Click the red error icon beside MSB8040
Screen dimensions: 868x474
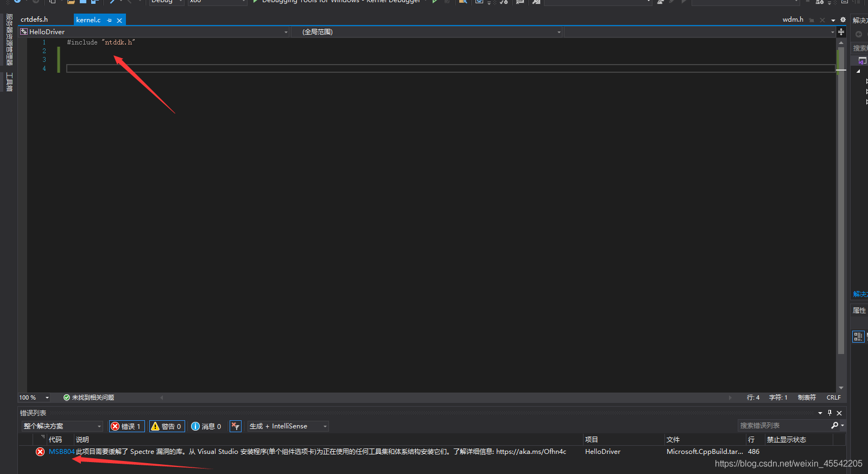tap(40, 452)
